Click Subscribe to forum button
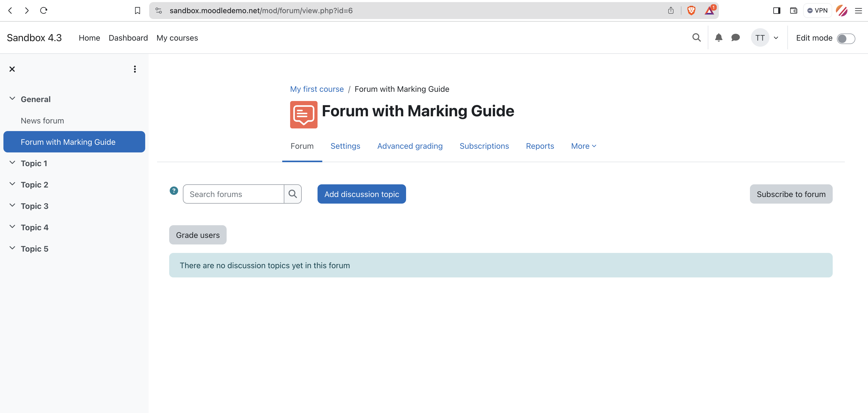Screen dimensions: 868x413 791,194
